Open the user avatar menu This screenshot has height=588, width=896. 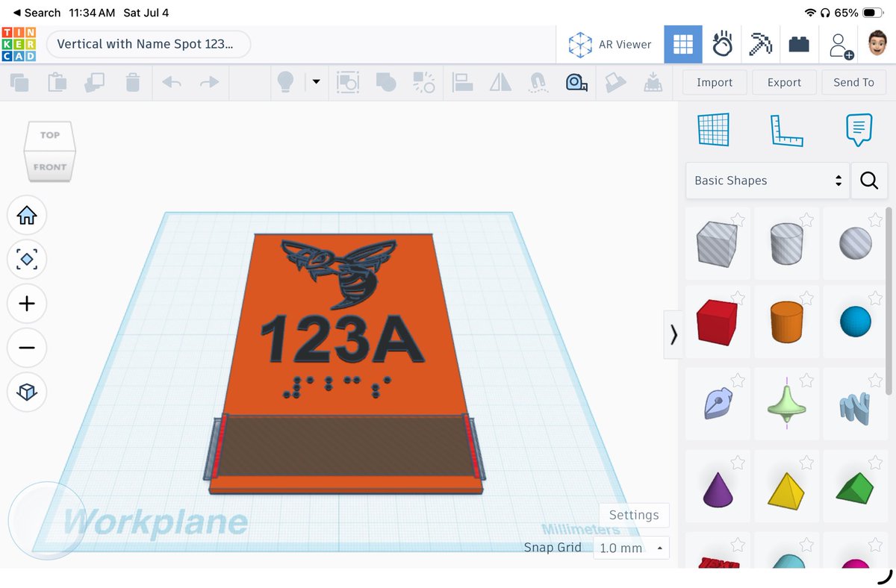(x=879, y=43)
